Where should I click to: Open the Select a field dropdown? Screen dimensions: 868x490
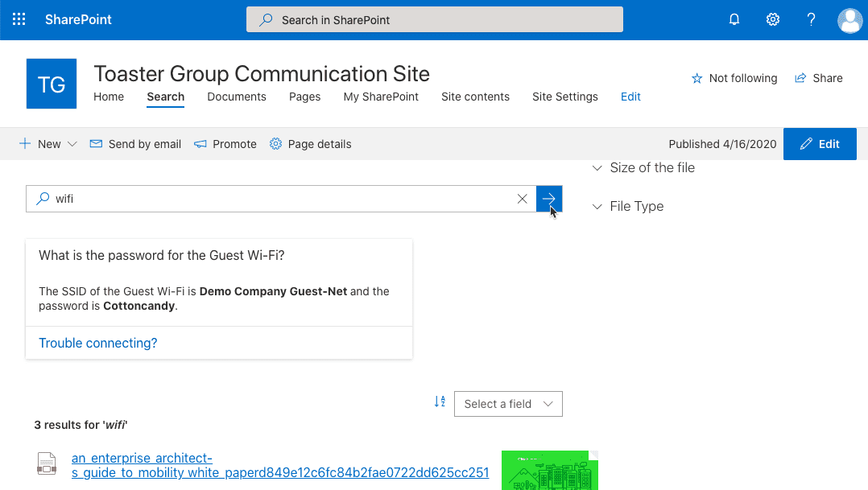(x=508, y=404)
